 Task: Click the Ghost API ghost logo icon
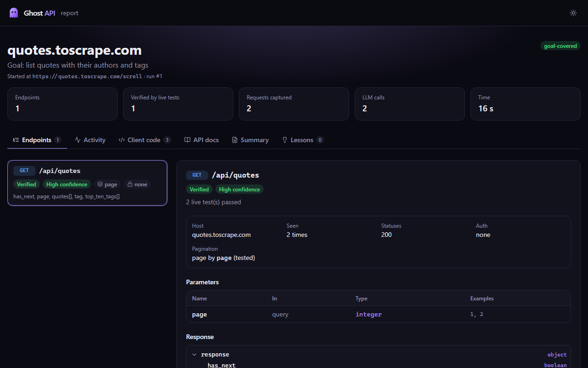[14, 13]
